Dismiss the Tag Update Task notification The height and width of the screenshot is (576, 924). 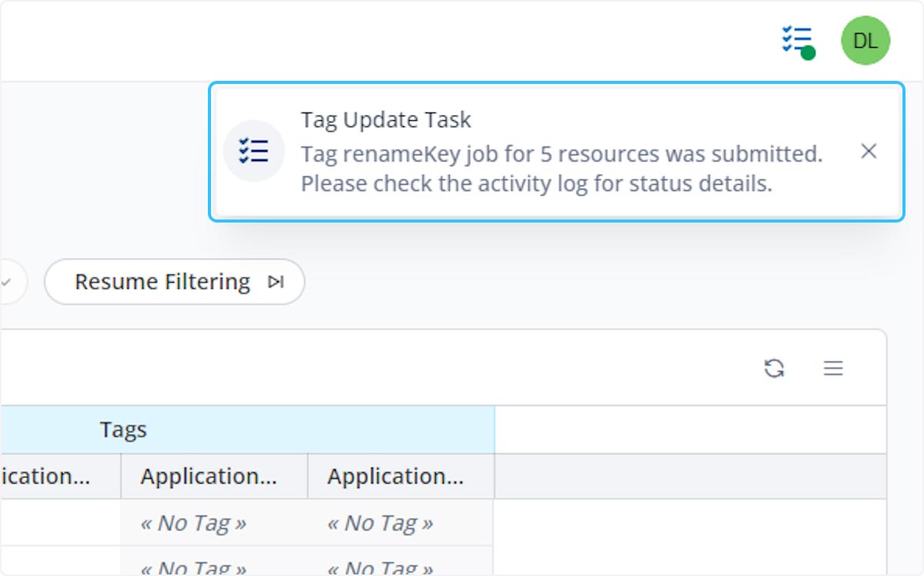coord(868,152)
